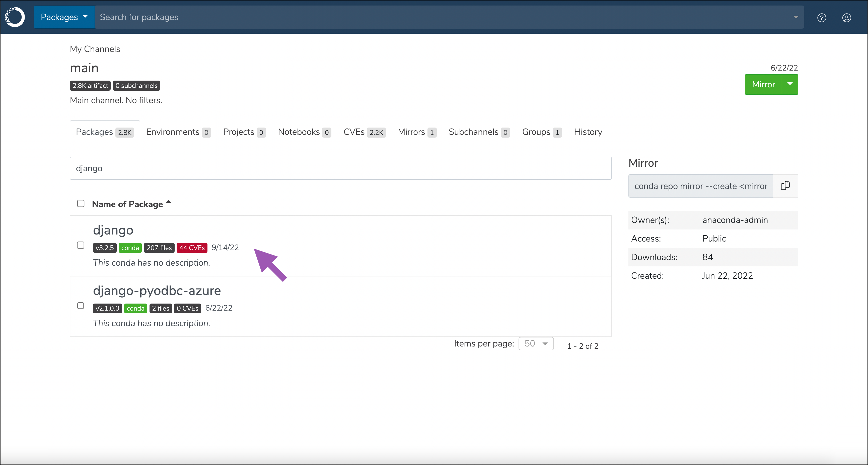Check the select-all packages checkbox
Screen dimensions: 868x465
tap(81, 203)
